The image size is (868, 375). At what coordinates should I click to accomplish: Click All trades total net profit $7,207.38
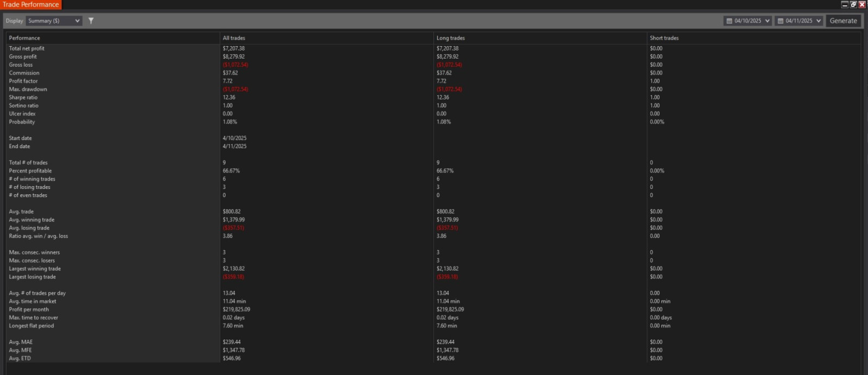[234, 48]
